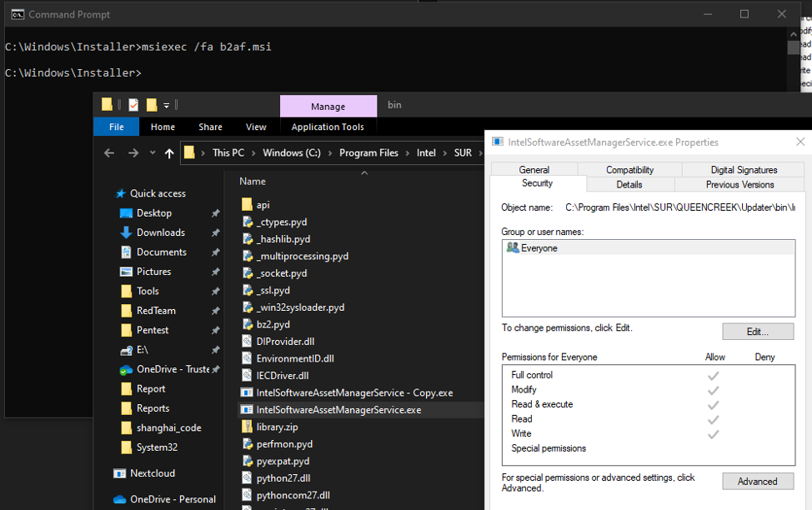Select the library.zip archive icon
Screen dimensions: 812x510
(247, 427)
